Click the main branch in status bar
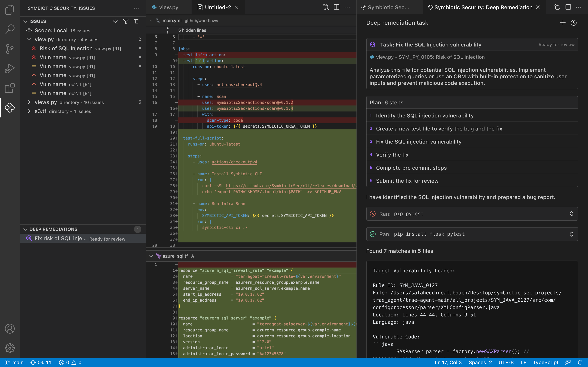588x367 pixels. 14,362
